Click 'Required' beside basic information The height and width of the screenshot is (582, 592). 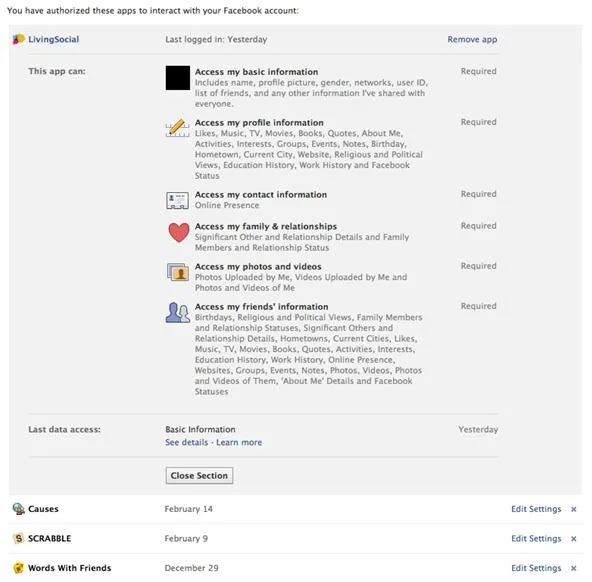point(478,71)
